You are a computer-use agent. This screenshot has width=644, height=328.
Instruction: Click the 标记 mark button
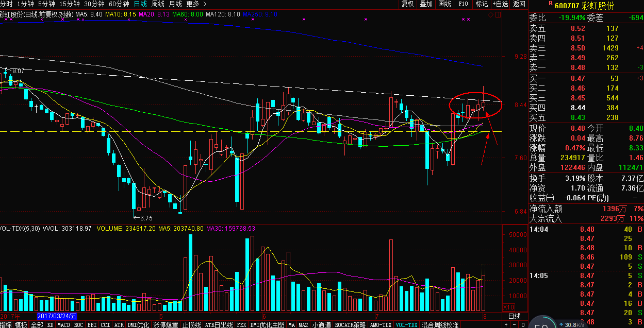[x=482, y=4]
